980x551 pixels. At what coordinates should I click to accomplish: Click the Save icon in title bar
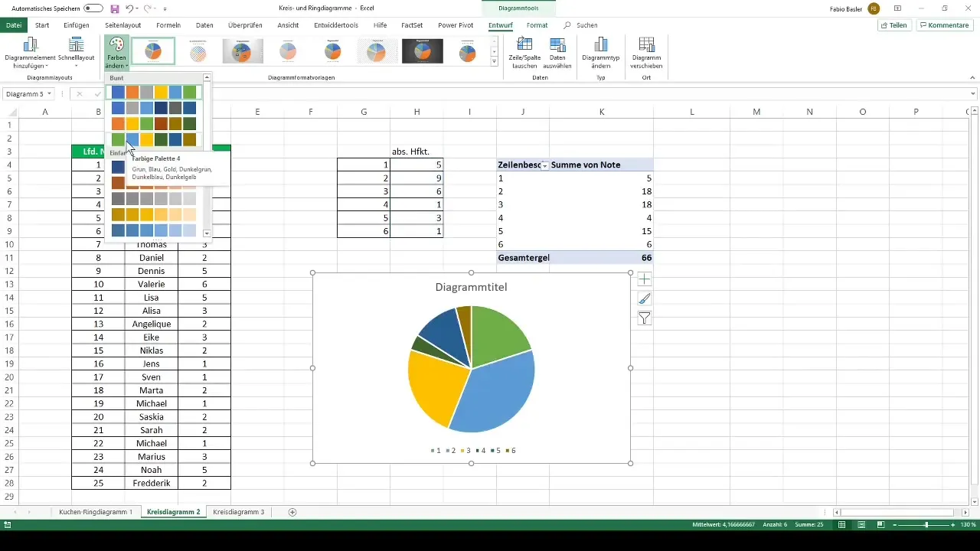(x=115, y=8)
